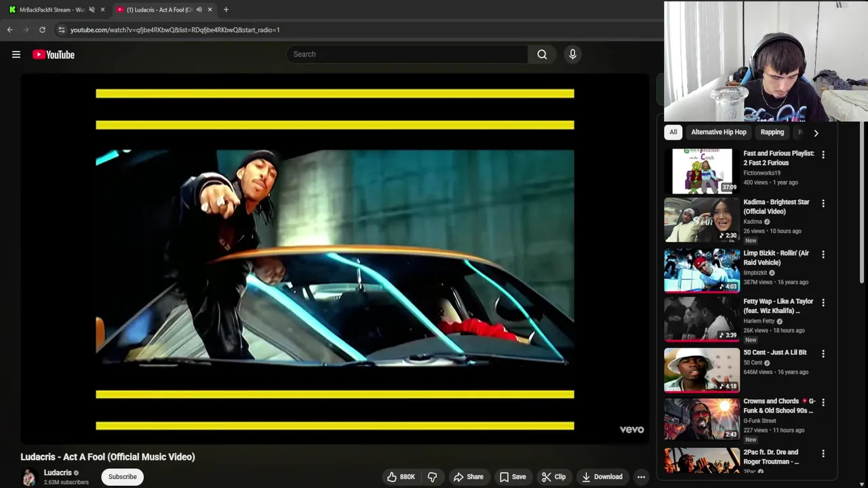Screen dimensions: 868x488
Task: Open Limp Bizkit Rollin' thumbnail
Action: pos(702,270)
